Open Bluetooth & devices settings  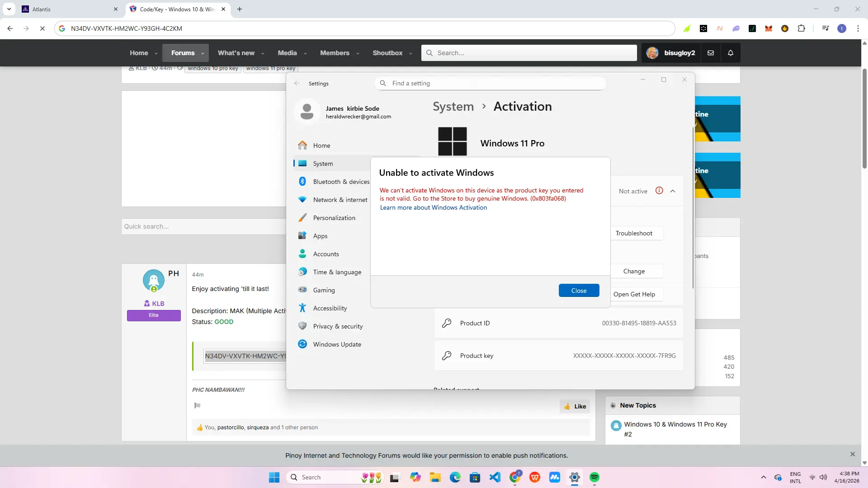click(x=335, y=182)
